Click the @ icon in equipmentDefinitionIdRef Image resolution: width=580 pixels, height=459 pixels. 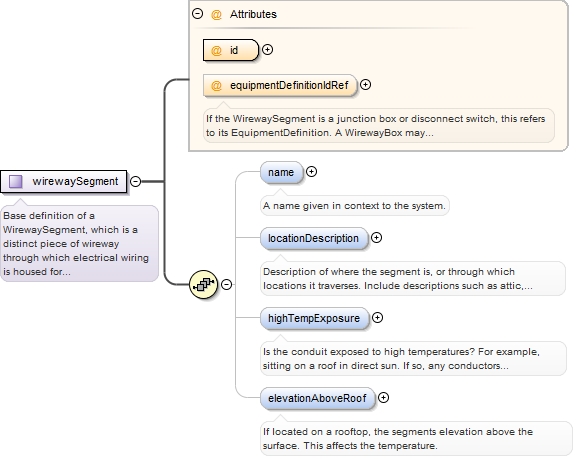(x=216, y=85)
